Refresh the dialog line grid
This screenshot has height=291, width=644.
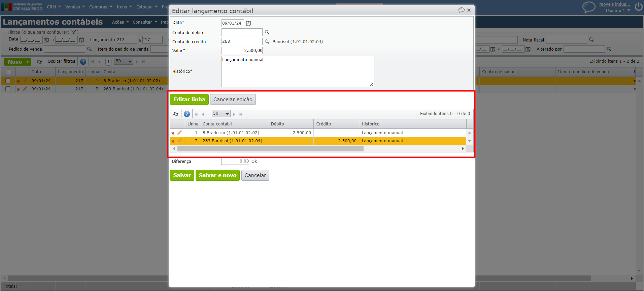click(176, 114)
